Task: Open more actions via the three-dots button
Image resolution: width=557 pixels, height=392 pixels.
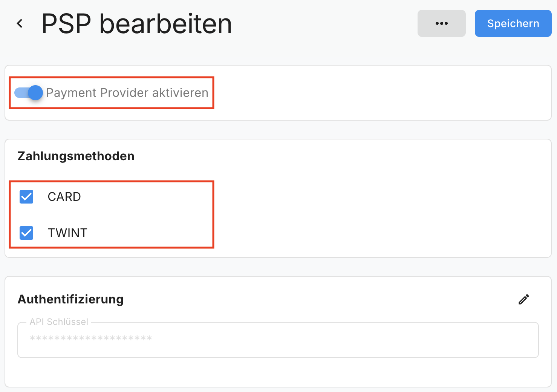Action: coord(441,23)
